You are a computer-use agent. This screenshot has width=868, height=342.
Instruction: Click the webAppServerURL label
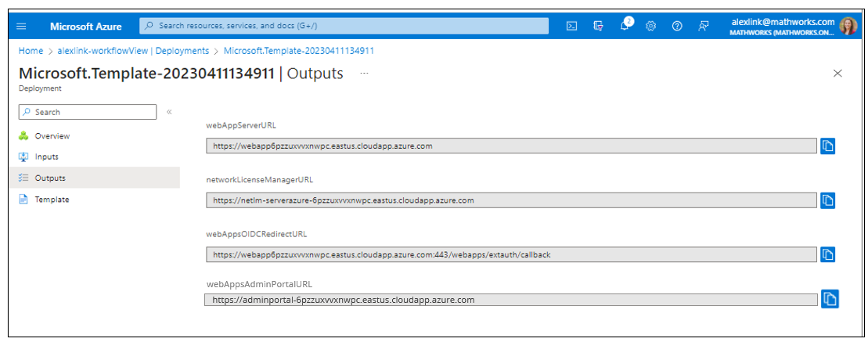(x=241, y=126)
